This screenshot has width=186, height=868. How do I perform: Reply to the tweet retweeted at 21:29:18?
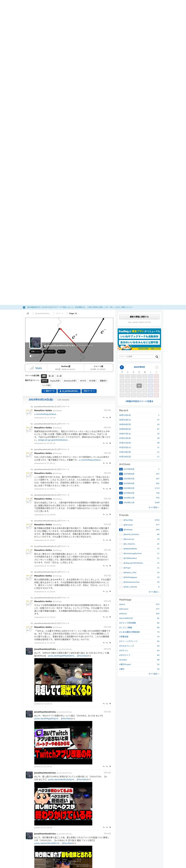(104, 418)
